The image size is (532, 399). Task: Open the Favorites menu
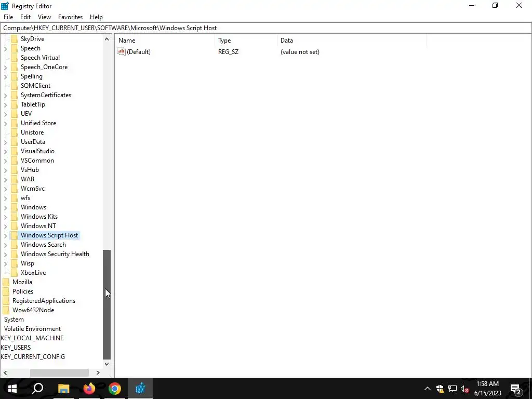click(70, 17)
